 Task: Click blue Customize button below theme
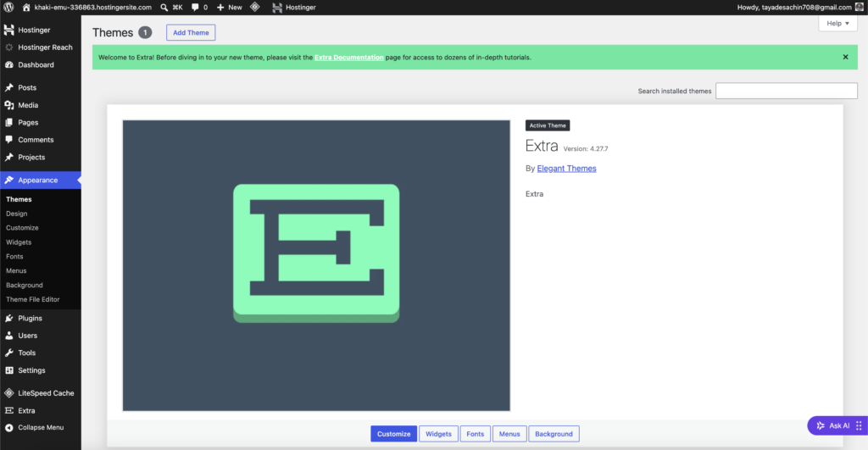pos(393,434)
